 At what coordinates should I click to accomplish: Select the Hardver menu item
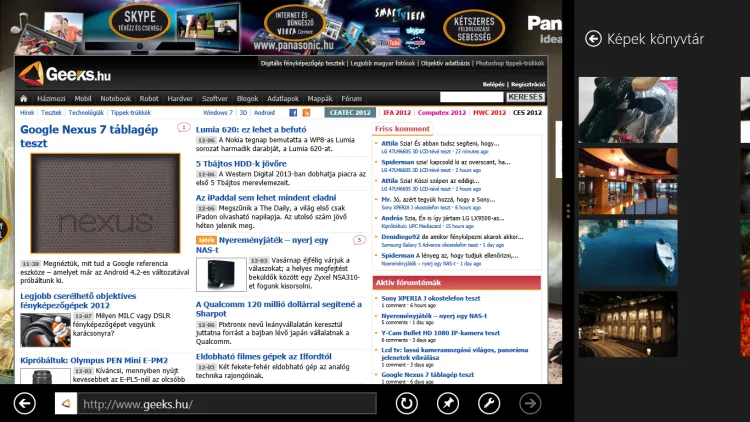tap(180, 99)
